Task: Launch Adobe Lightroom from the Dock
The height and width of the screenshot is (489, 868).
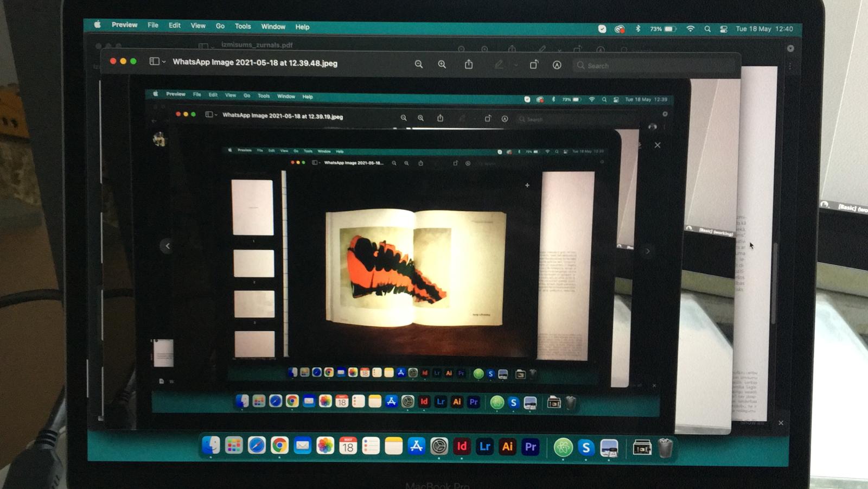Action: click(x=484, y=446)
